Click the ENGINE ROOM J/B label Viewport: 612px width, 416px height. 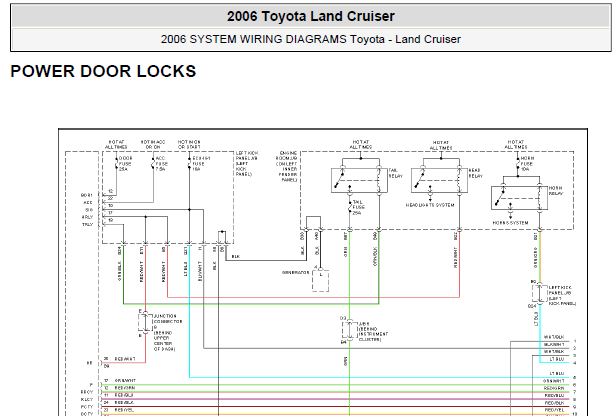(288, 167)
